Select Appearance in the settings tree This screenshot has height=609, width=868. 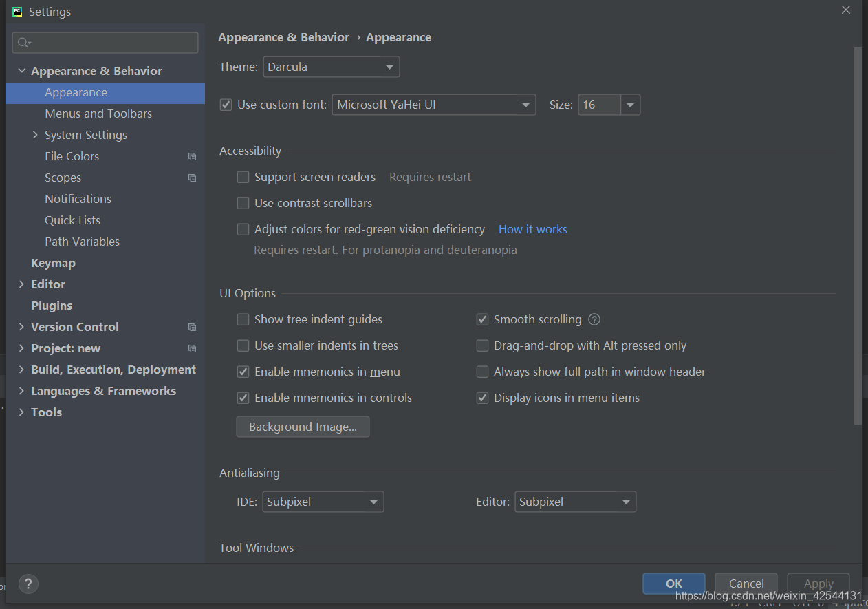point(105,93)
